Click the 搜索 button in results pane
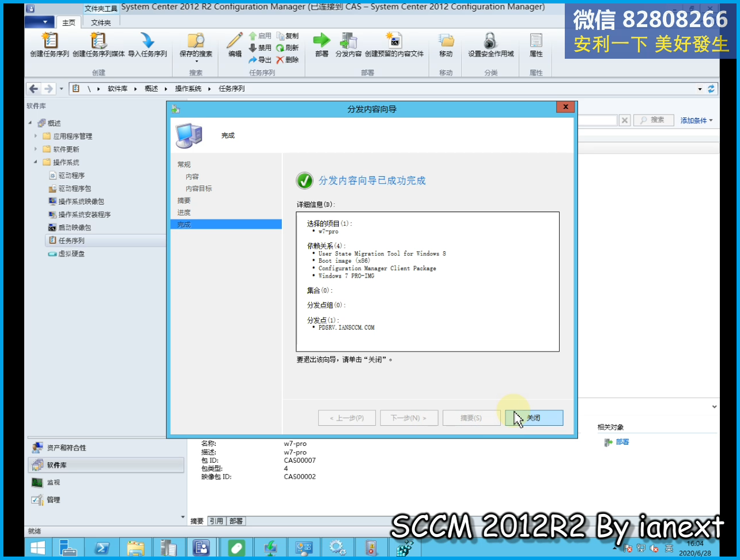This screenshot has height=560, width=740. (654, 120)
